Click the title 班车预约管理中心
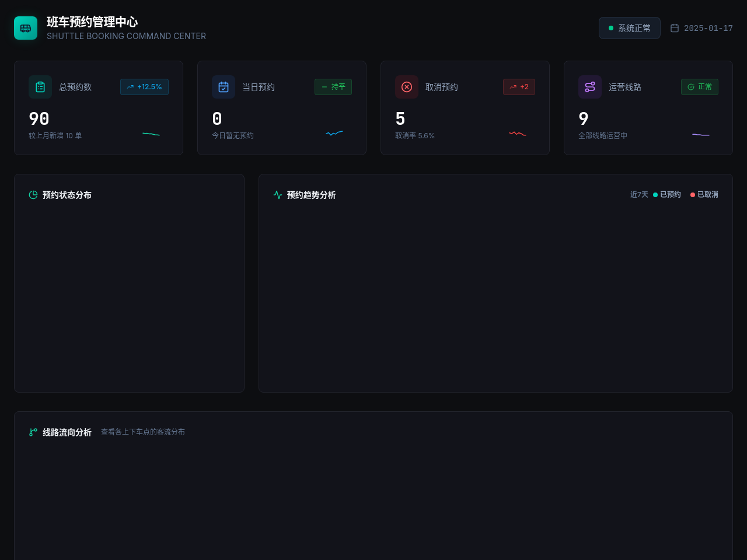 tap(92, 22)
